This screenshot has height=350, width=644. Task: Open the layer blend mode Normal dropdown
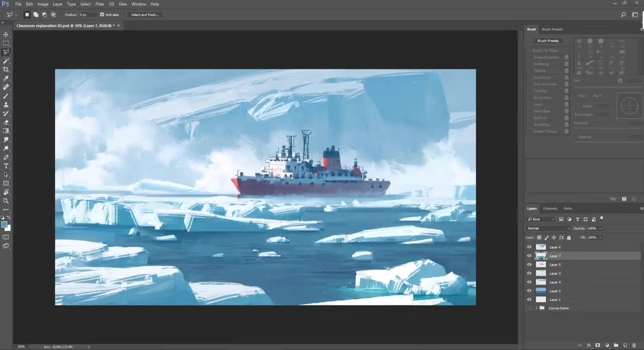click(x=548, y=228)
